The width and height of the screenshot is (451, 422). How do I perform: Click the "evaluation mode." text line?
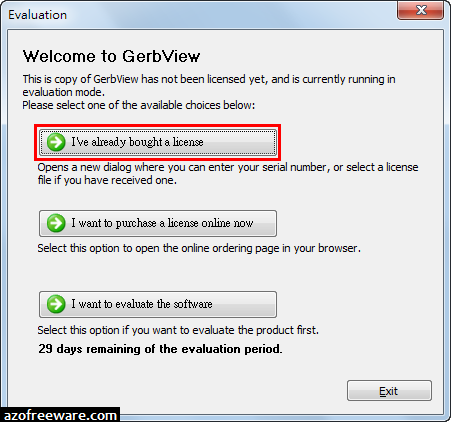tap(64, 92)
